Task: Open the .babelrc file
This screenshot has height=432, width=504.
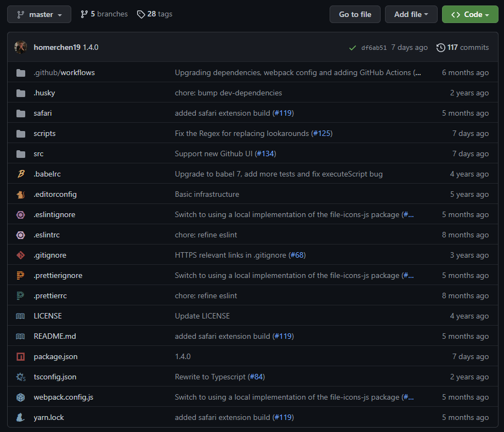Action: click(47, 174)
